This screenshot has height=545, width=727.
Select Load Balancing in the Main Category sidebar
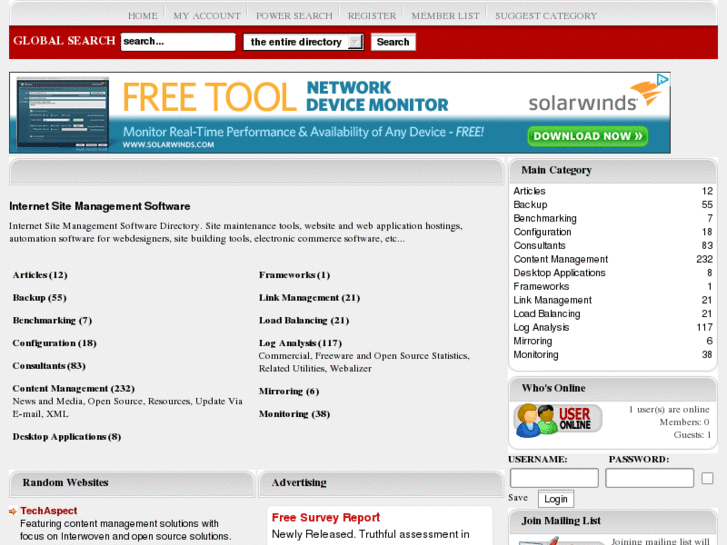[x=547, y=314]
